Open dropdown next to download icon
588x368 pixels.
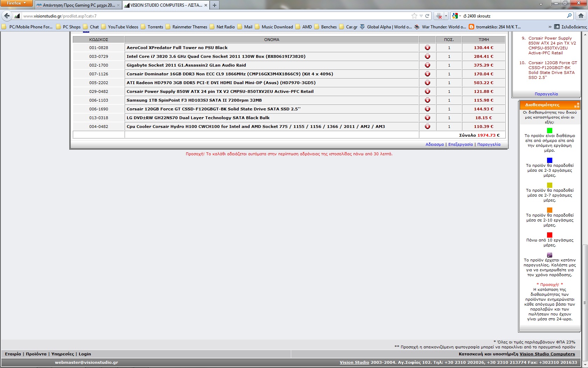click(x=446, y=16)
